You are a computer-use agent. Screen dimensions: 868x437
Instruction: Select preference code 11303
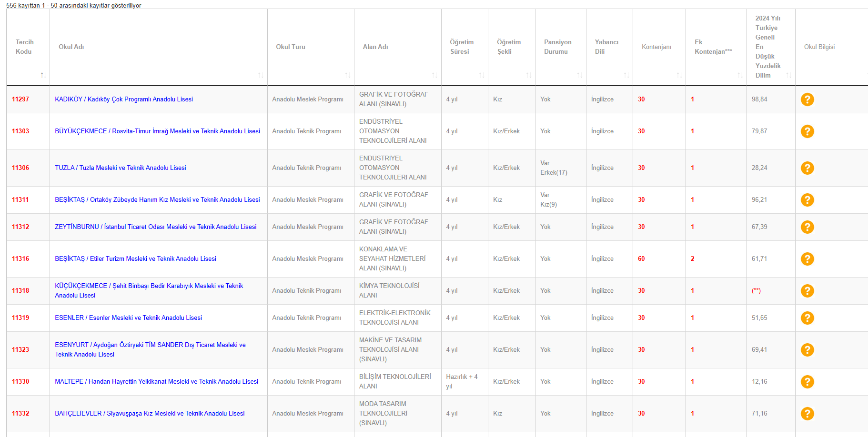point(20,131)
